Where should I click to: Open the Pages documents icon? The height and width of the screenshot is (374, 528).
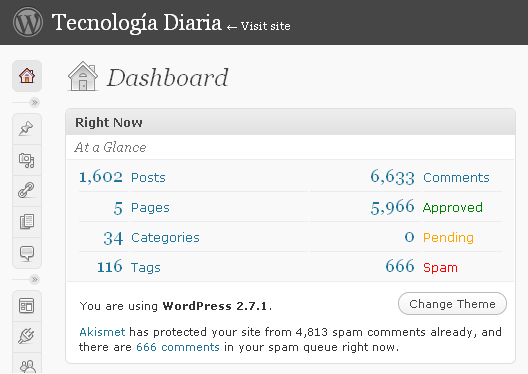tap(27, 222)
